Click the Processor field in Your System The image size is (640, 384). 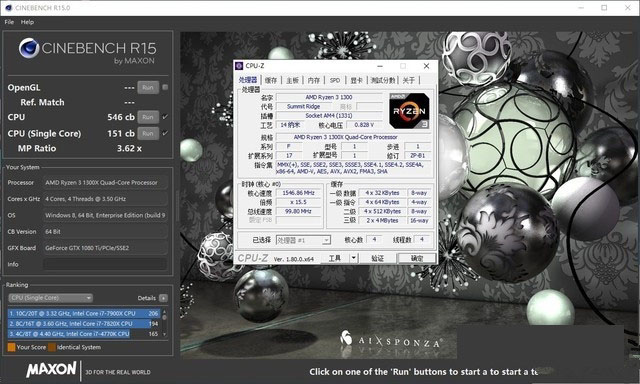105,182
